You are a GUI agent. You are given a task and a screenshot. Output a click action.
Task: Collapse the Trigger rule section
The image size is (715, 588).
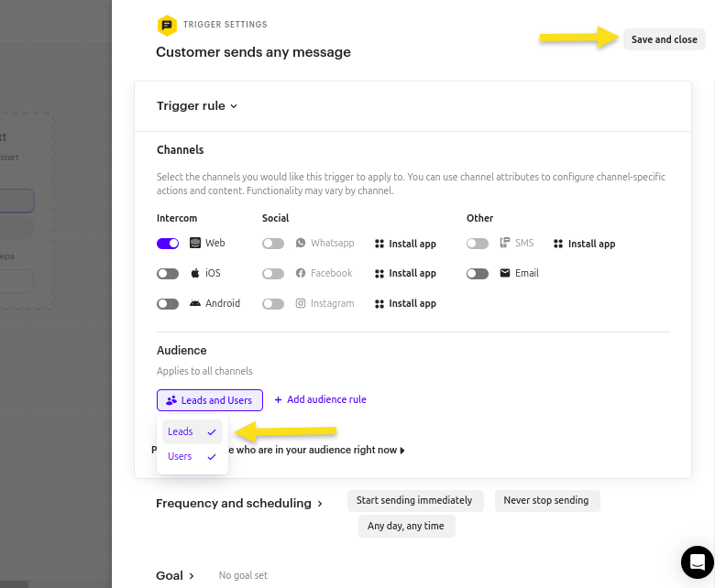[197, 105]
